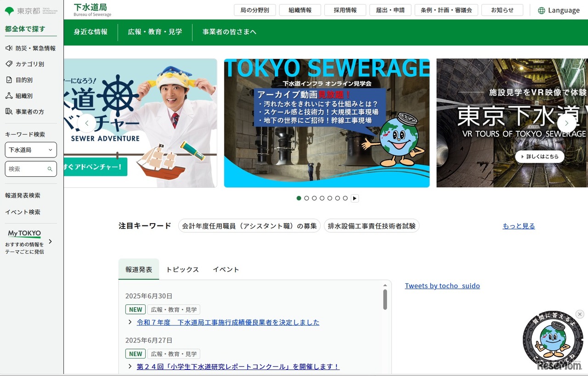
Task: Click the 組織別 organization icon
Action: 9,95
